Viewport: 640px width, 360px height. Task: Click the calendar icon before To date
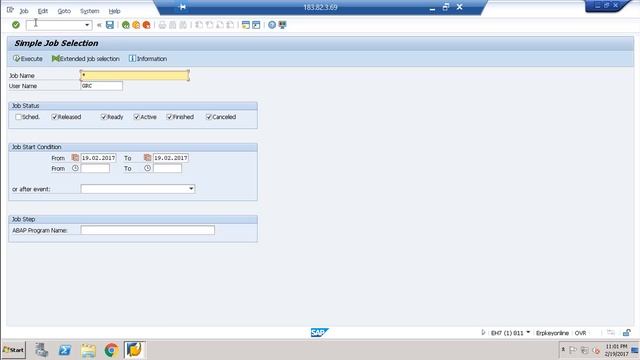(147, 158)
